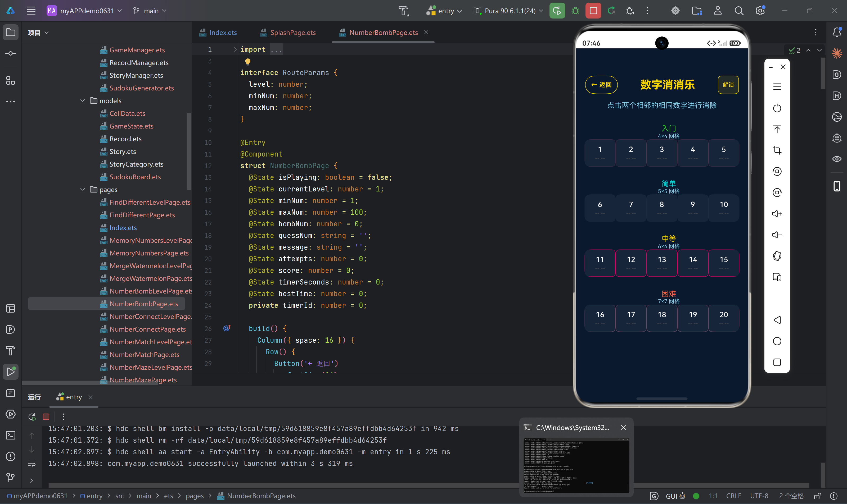Click emulator home circle navigation icon
847x504 pixels.
pos(777,341)
